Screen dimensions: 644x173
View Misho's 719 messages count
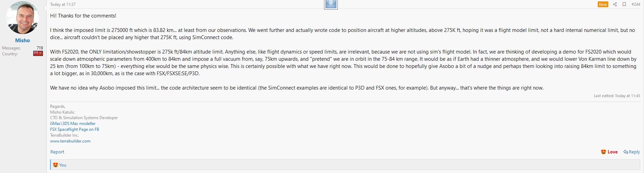40,48
